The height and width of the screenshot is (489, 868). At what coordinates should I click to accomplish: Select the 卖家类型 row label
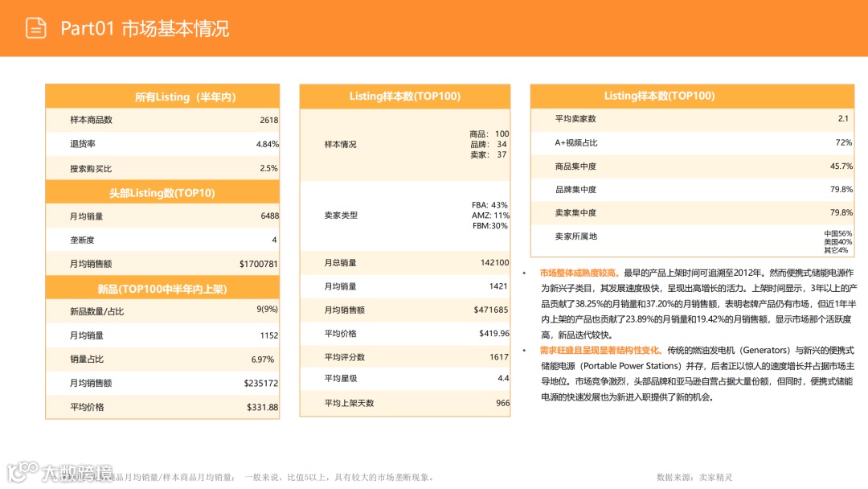341,216
